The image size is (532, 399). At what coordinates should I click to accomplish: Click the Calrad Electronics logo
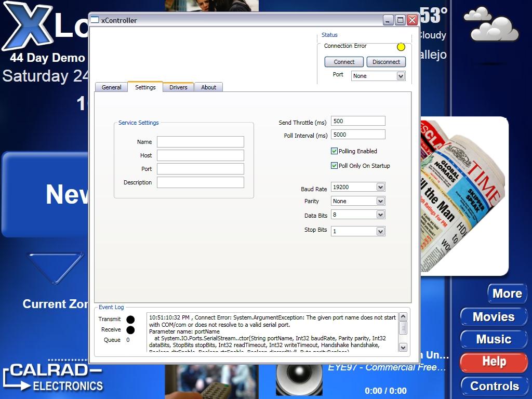click(x=52, y=377)
